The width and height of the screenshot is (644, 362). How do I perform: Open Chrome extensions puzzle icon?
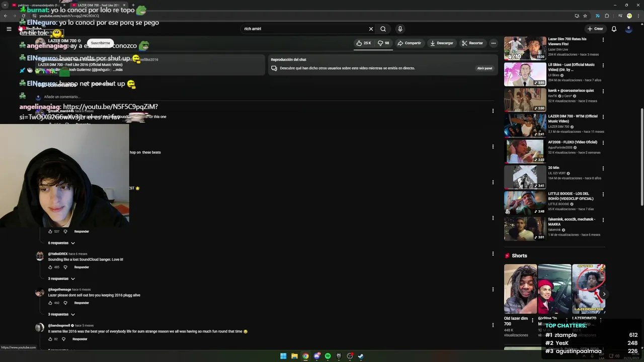click(x=607, y=16)
